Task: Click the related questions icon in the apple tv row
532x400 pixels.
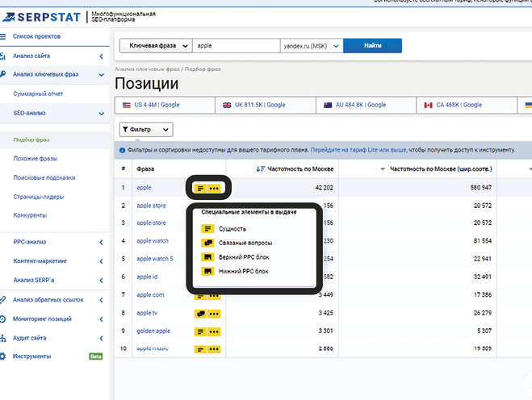Action: coord(199,313)
